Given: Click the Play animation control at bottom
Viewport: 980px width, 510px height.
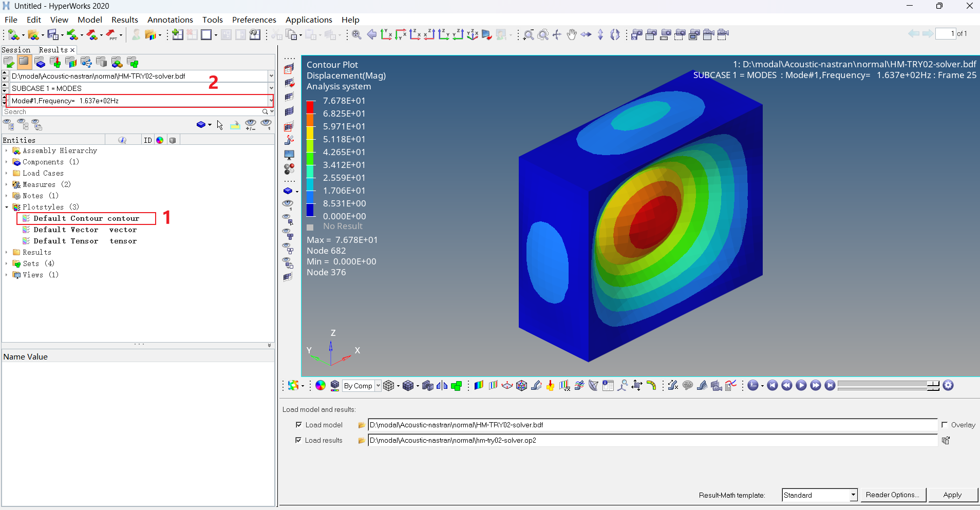Looking at the screenshot, I should pyautogui.click(x=801, y=385).
